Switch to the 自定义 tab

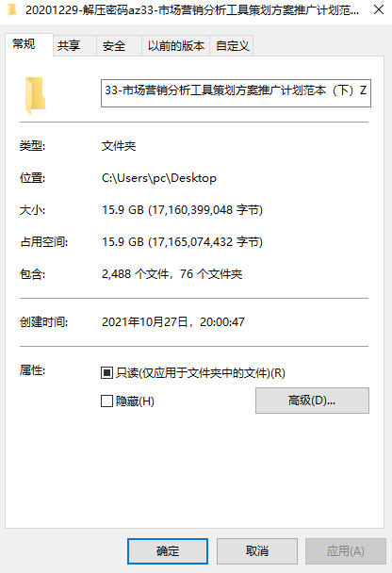[x=232, y=45]
